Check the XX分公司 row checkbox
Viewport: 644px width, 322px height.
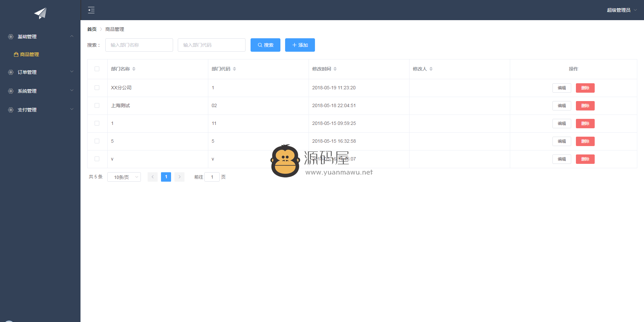[97, 88]
